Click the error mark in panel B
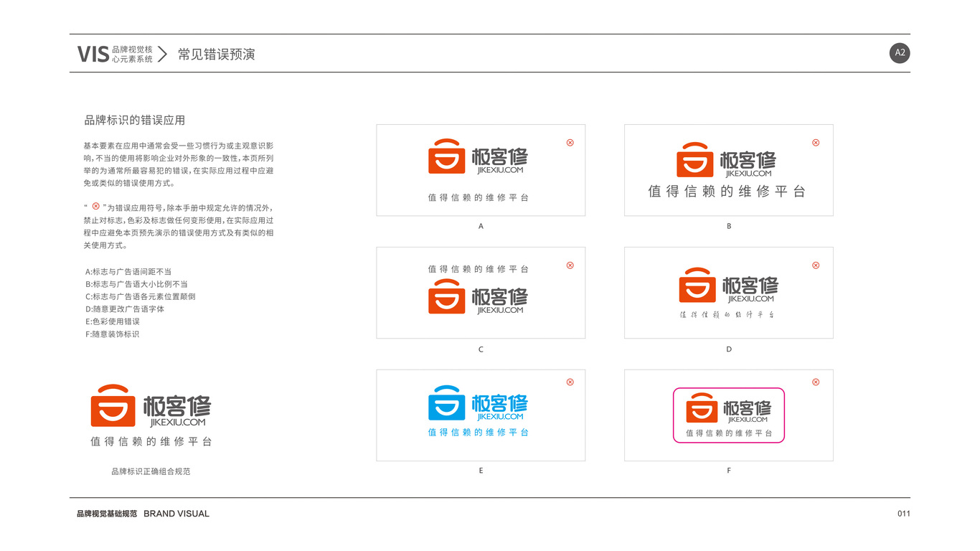 click(816, 142)
